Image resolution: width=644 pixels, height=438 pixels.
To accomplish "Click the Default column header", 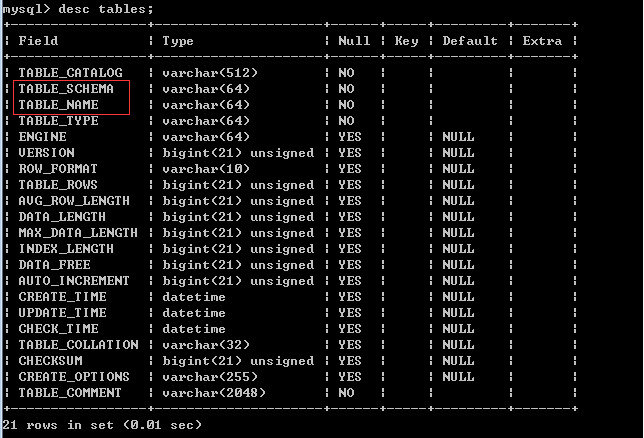I will click(x=469, y=41).
